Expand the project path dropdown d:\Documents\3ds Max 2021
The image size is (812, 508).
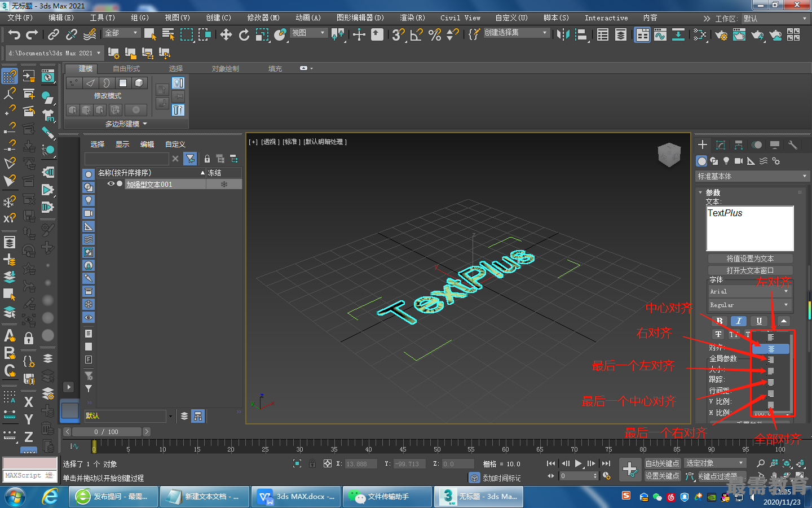point(55,53)
